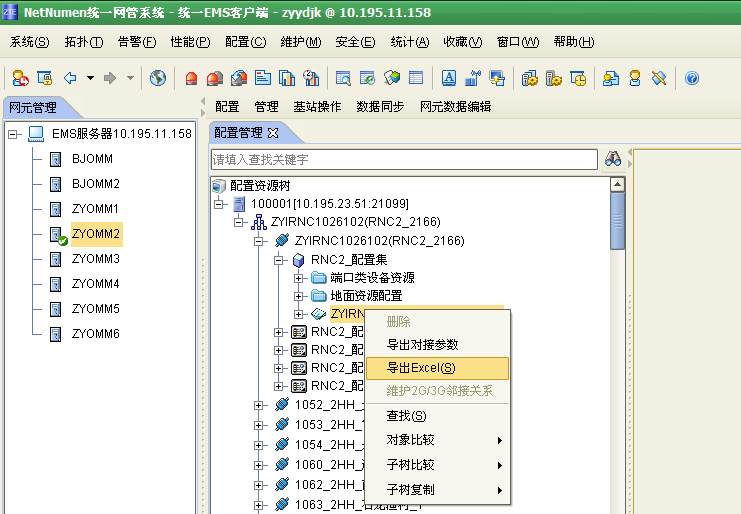Click the window with clock icon

[x=578, y=78]
